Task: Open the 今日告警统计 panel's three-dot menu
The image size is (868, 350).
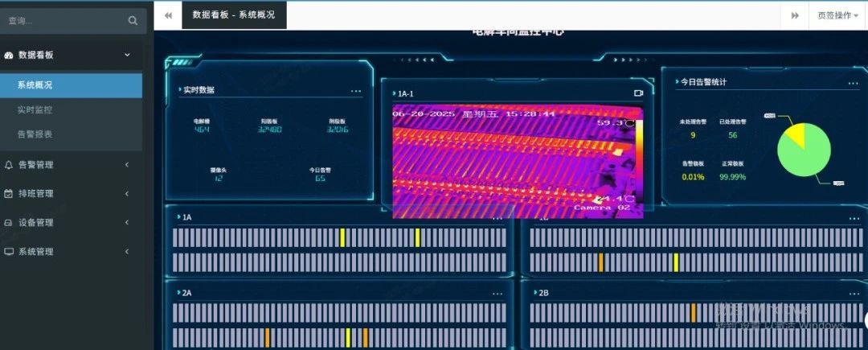Action: (853, 82)
